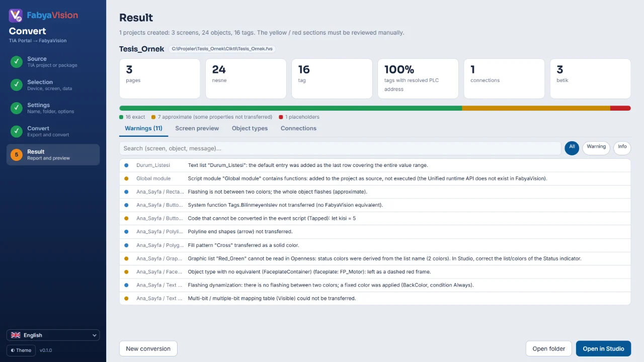Click the Tesis_Ornek.fvs file path chip
644x362 pixels.
pyautogui.click(x=222, y=49)
